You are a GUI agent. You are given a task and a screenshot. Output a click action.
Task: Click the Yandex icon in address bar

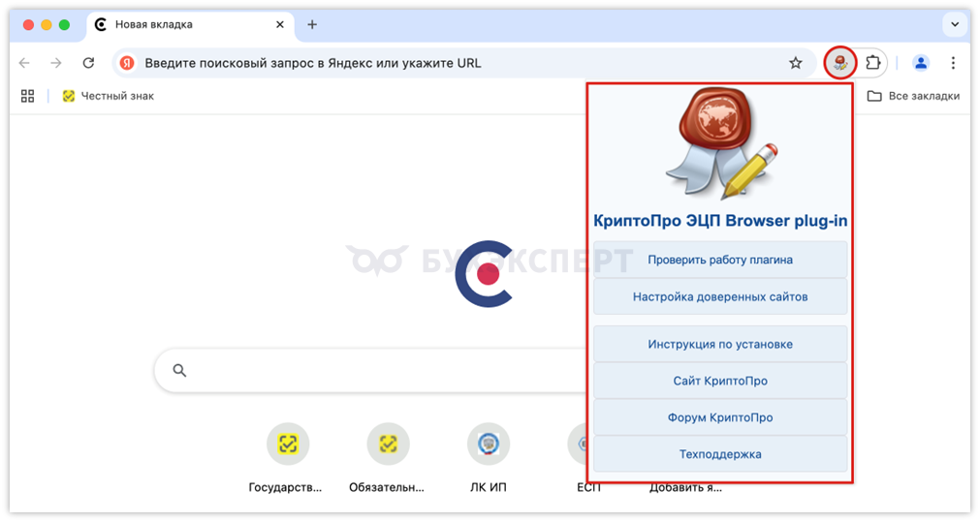click(x=128, y=62)
